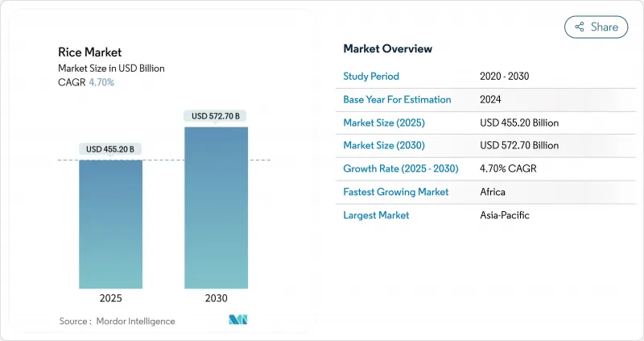Viewport: 644px width, 341px height.
Task: Select the 2025 market size bar
Action: [111, 224]
